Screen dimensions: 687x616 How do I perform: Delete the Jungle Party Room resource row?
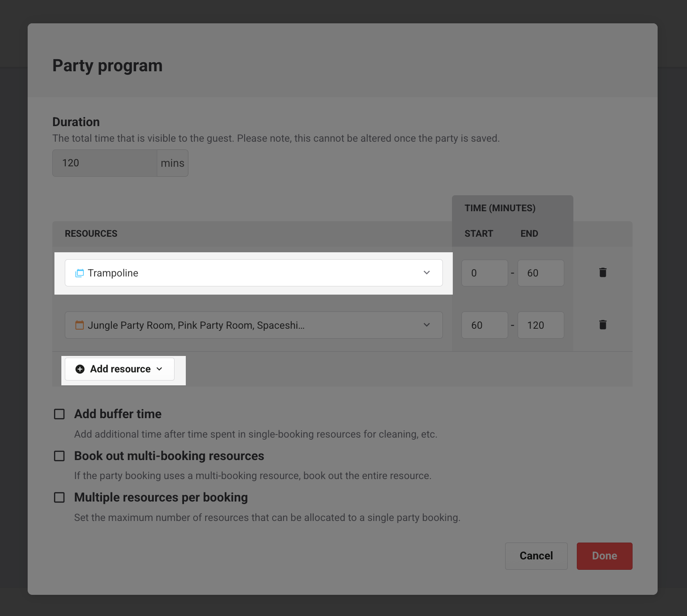coord(603,325)
